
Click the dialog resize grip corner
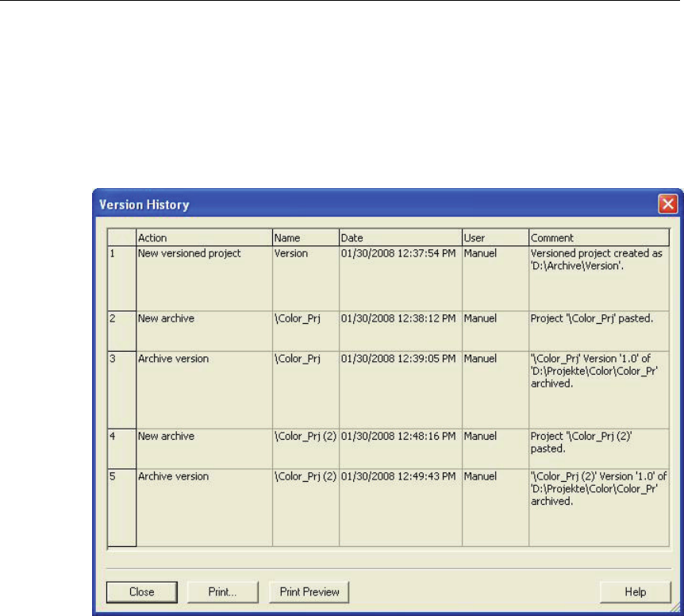click(676, 607)
